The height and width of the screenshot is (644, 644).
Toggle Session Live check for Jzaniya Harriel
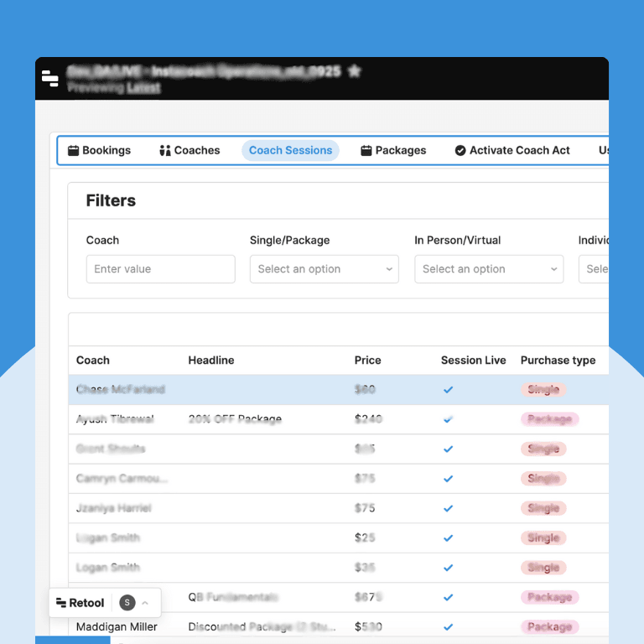click(x=448, y=508)
